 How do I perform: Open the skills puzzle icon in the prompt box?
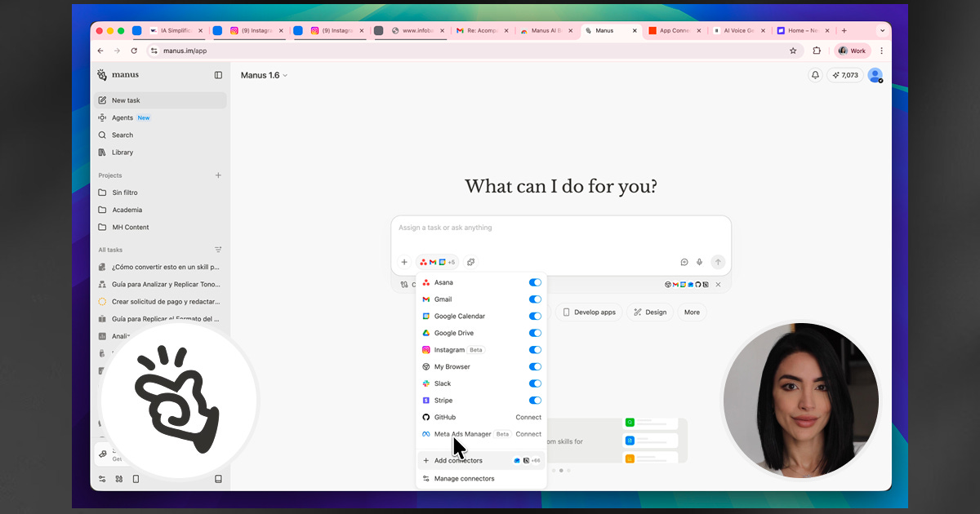point(471,262)
